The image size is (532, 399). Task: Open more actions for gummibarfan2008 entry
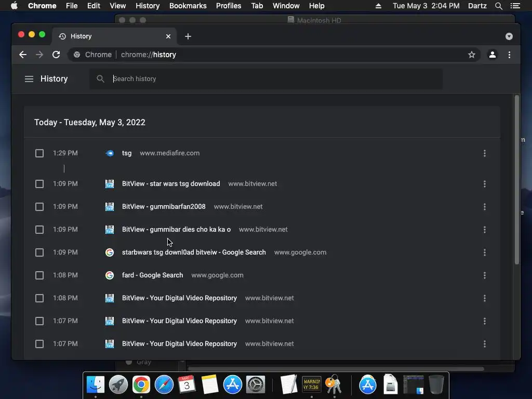[x=485, y=207]
